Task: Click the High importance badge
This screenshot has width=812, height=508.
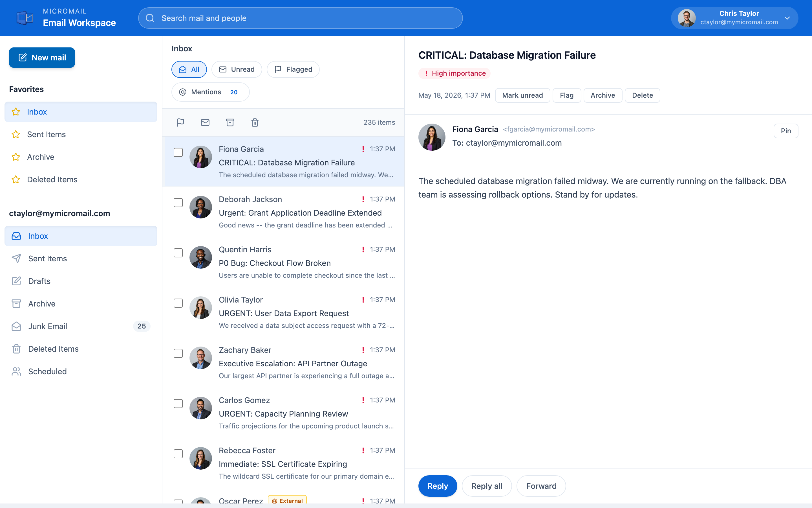Action: tap(454, 73)
